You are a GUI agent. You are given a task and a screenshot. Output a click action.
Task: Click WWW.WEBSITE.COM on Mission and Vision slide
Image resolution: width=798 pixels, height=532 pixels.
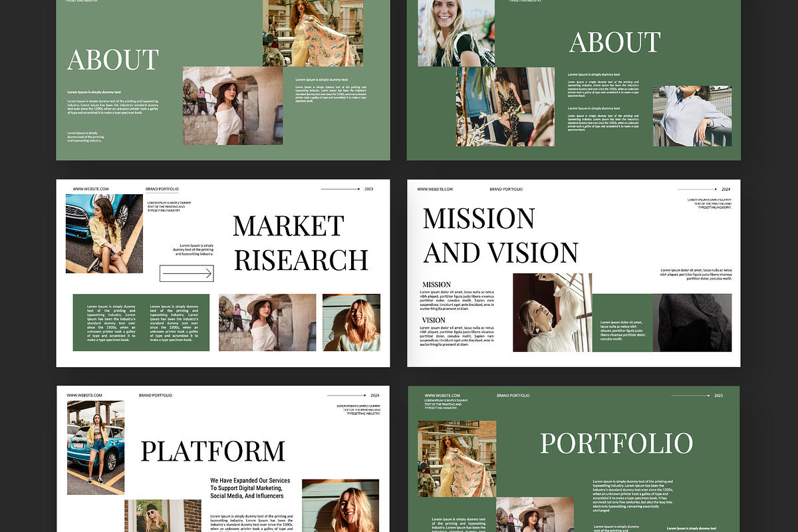point(435,189)
